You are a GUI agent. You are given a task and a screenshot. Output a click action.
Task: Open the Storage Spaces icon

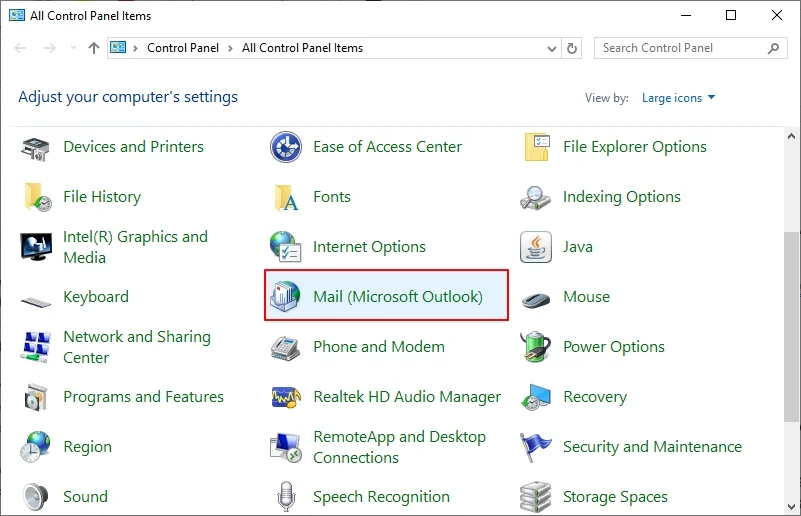tap(537, 496)
